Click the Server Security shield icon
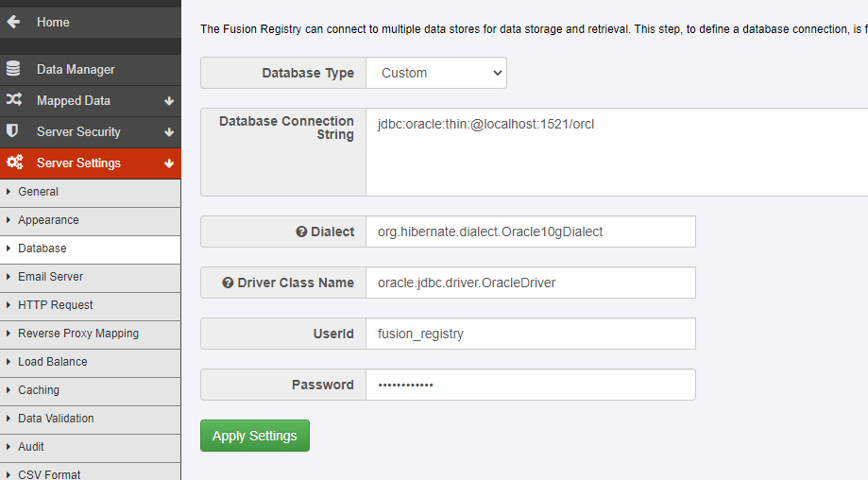The image size is (868, 480). [x=12, y=131]
